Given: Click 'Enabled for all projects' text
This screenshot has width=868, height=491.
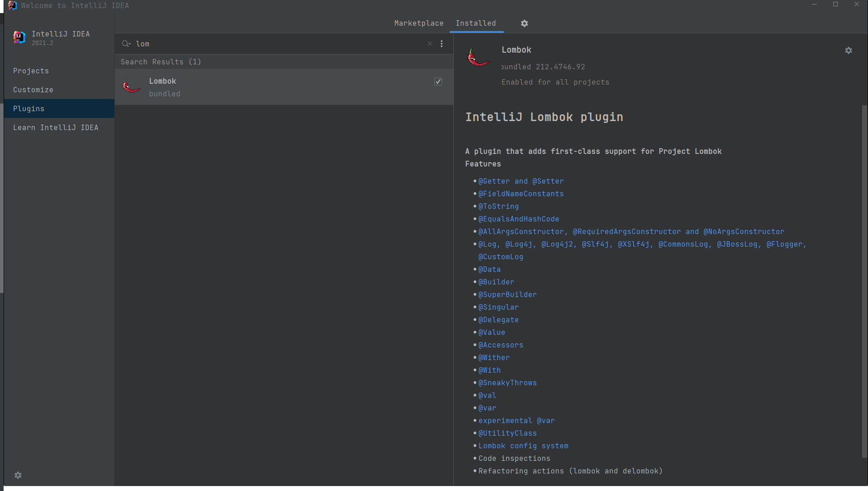Looking at the screenshot, I should pos(555,82).
